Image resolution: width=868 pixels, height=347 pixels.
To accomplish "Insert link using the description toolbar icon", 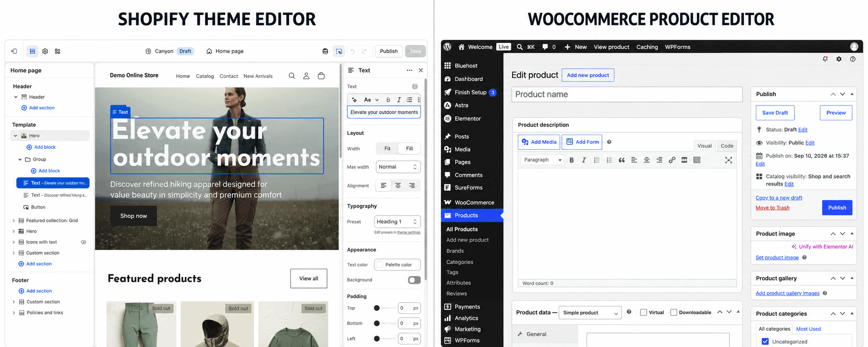I will pos(672,160).
